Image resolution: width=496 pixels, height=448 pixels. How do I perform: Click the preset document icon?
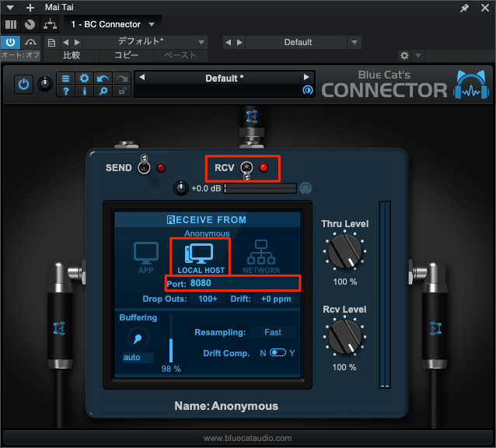pos(51,43)
